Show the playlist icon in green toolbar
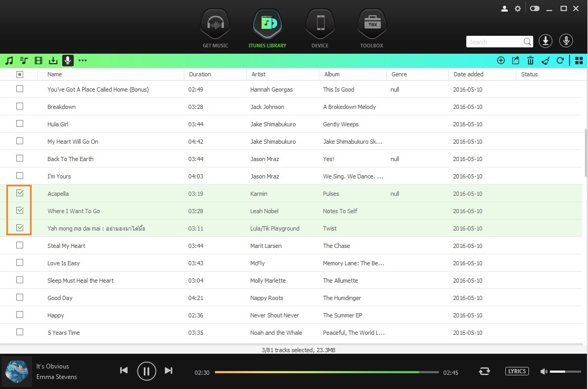The image size is (588, 389). (x=24, y=61)
